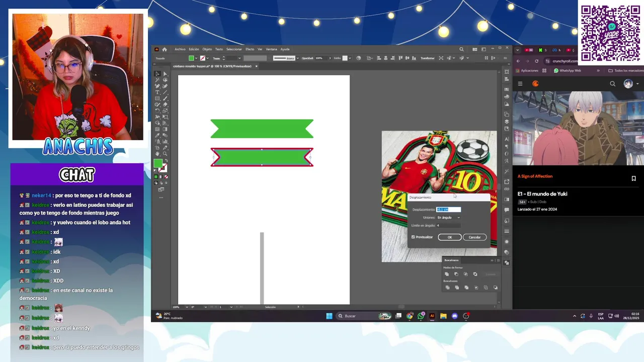Click the Divide pathfinder icon
644x362 pixels.
click(x=448, y=288)
